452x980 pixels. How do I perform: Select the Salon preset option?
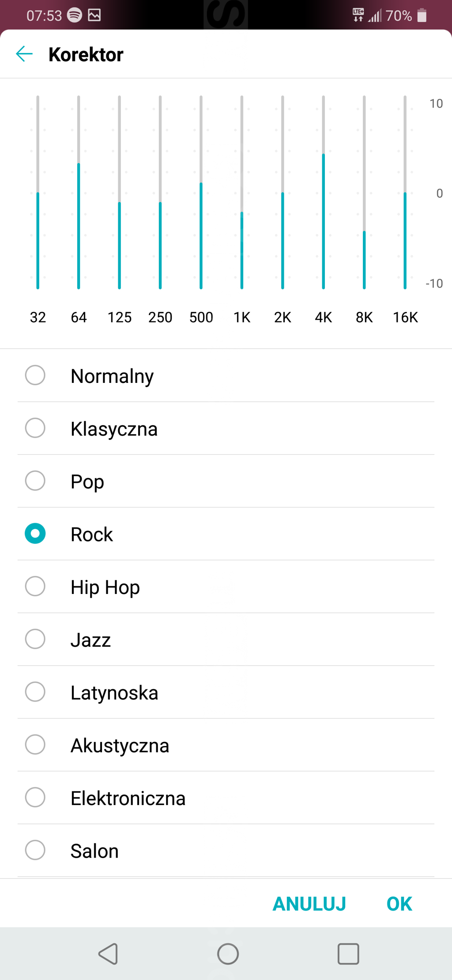[x=35, y=850]
